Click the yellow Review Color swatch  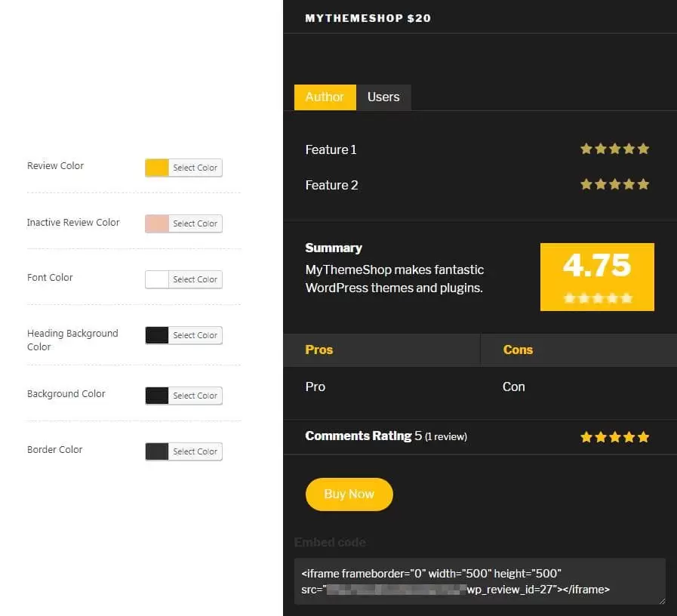click(x=157, y=168)
